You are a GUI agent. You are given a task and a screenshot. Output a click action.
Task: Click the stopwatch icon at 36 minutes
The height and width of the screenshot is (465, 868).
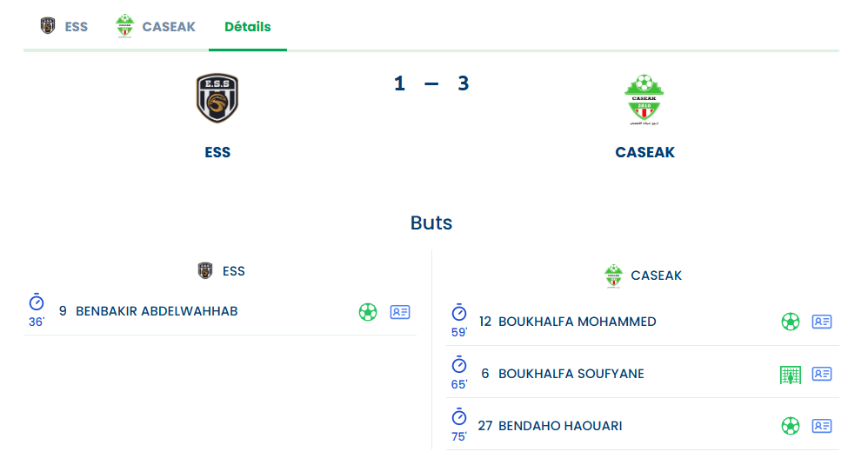(36, 302)
